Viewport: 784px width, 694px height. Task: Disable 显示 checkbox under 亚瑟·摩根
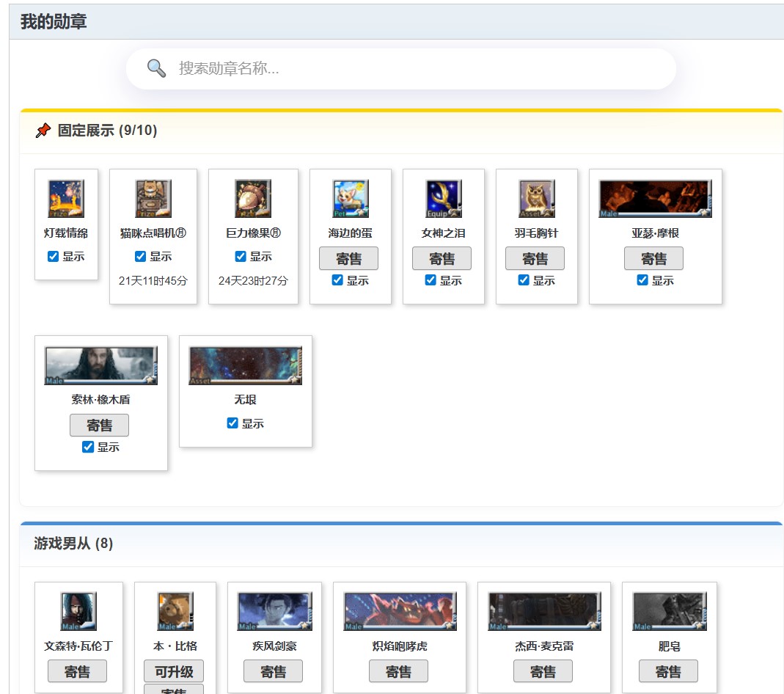642,280
